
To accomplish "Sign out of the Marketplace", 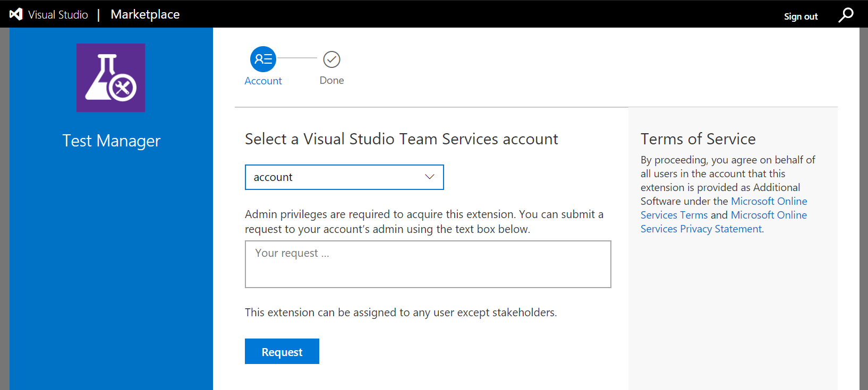I will [x=801, y=16].
